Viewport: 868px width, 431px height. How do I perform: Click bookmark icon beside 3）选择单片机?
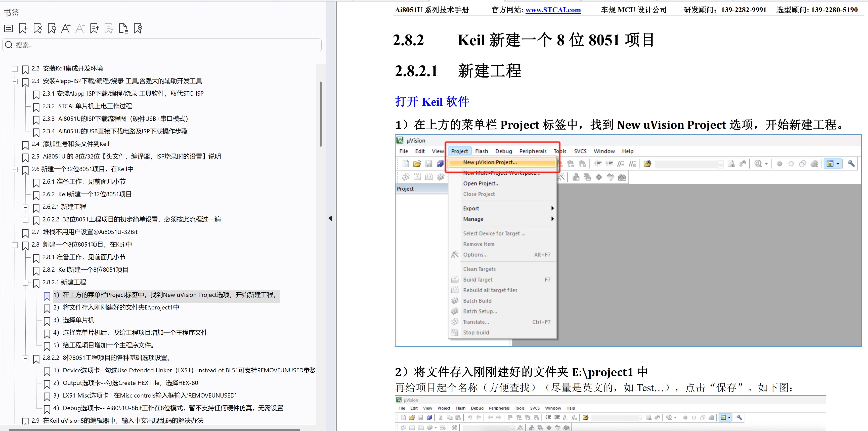pyautogui.click(x=47, y=321)
